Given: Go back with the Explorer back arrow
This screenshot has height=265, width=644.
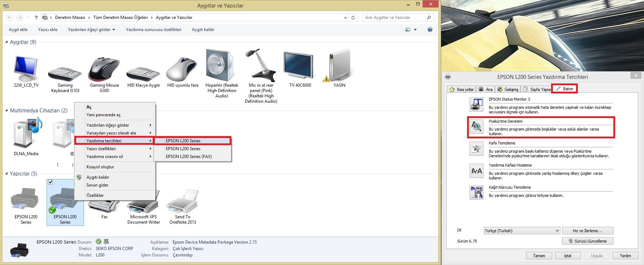Looking at the screenshot, I should click(x=10, y=17).
